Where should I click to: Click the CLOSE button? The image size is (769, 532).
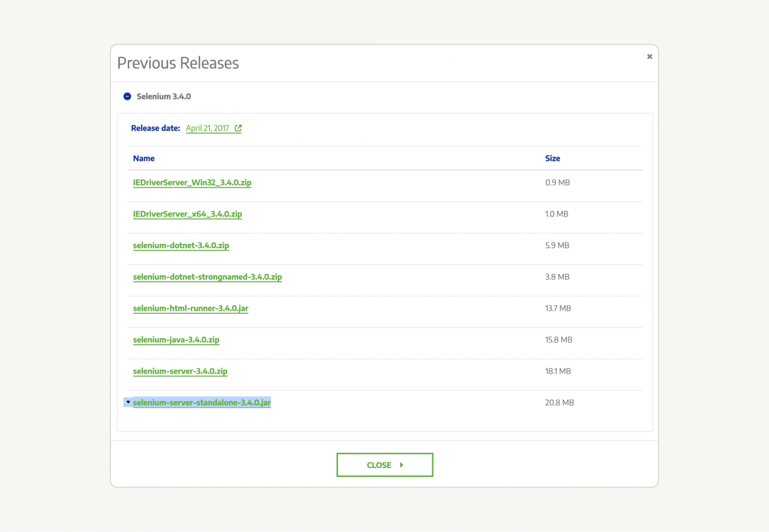click(385, 465)
